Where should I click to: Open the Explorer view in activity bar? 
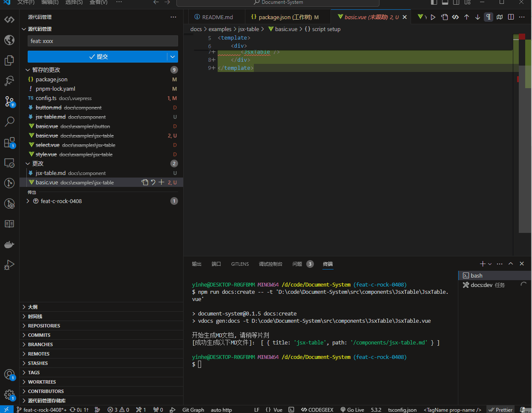(x=9, y=60)
